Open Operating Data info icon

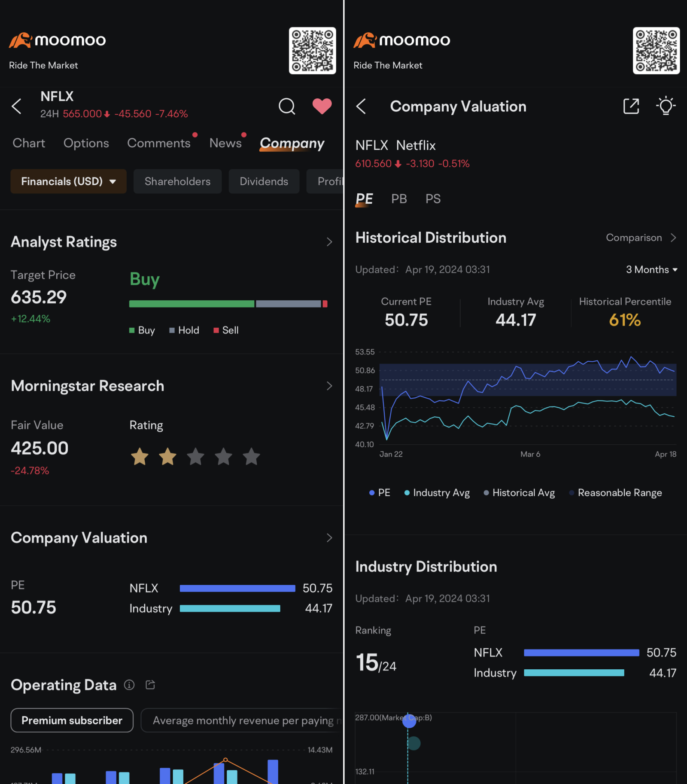[x=129, y=685]
